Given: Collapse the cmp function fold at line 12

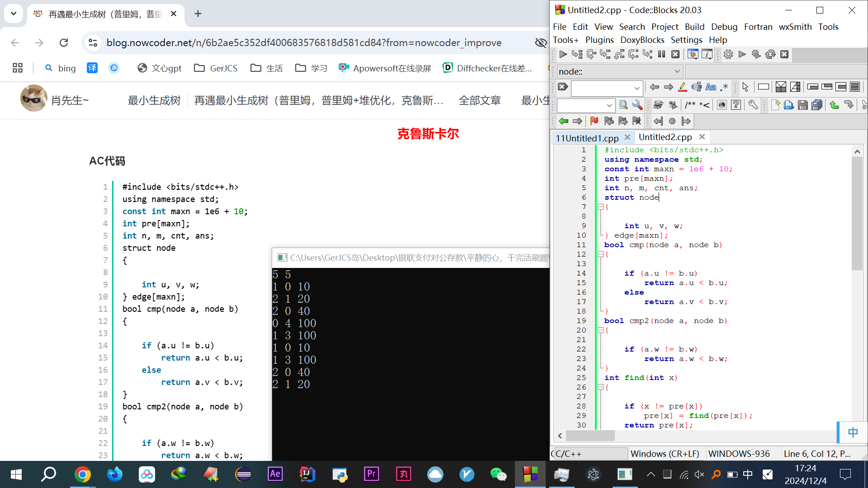Looking at the screenshot, I should tap(600, 254).
